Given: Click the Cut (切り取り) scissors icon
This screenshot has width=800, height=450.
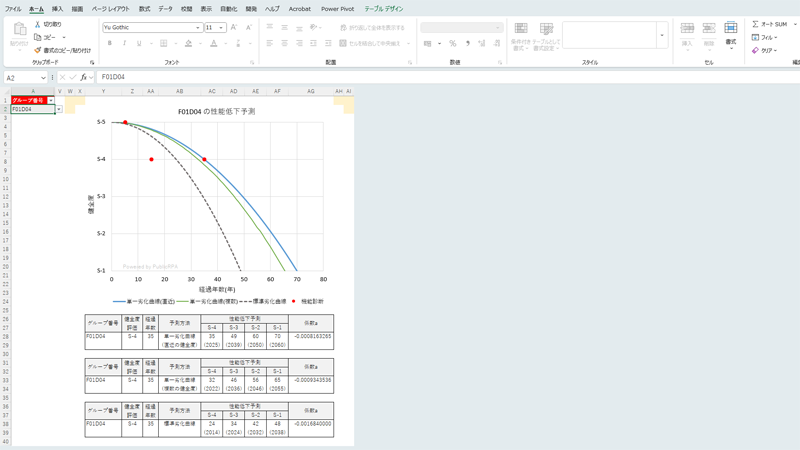Looking at the screenshot, I should tap(38, 24).
